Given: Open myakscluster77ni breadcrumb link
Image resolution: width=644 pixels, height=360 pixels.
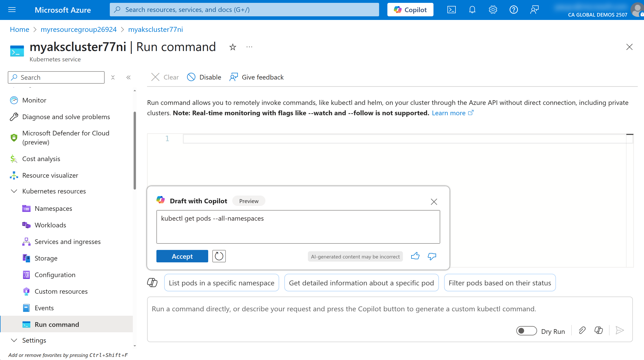Looking at the screenshot, I should tap(155, 29).
